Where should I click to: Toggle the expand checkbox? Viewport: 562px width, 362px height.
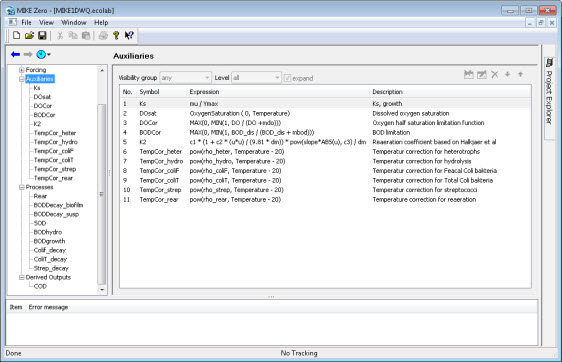[x=287, y=78]
